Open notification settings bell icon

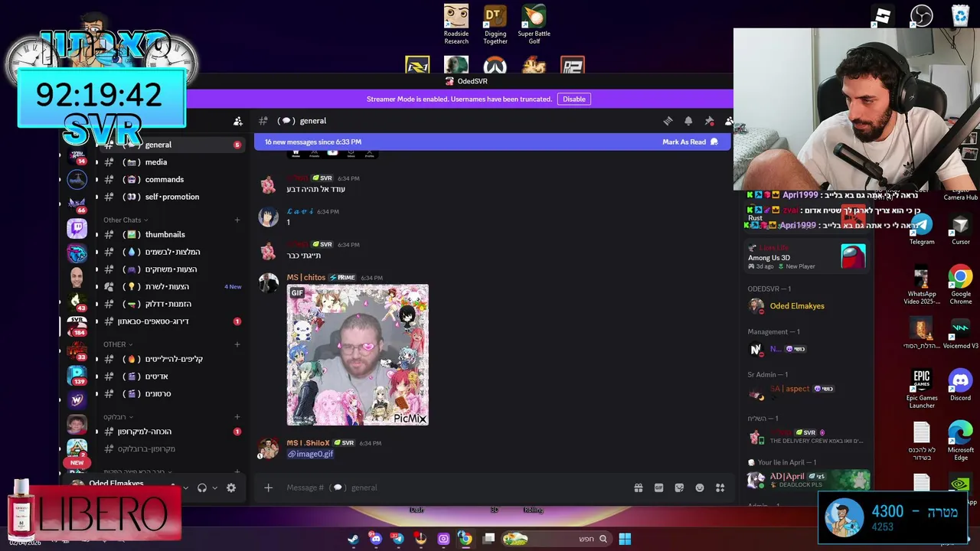[x=688, y=121]
